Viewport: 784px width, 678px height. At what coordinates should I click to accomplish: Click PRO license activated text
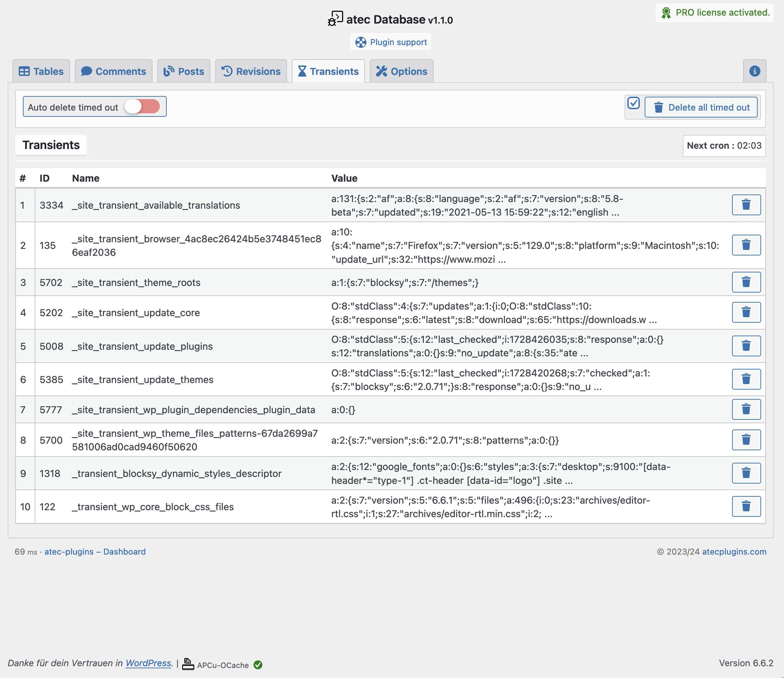click(723, 13)
